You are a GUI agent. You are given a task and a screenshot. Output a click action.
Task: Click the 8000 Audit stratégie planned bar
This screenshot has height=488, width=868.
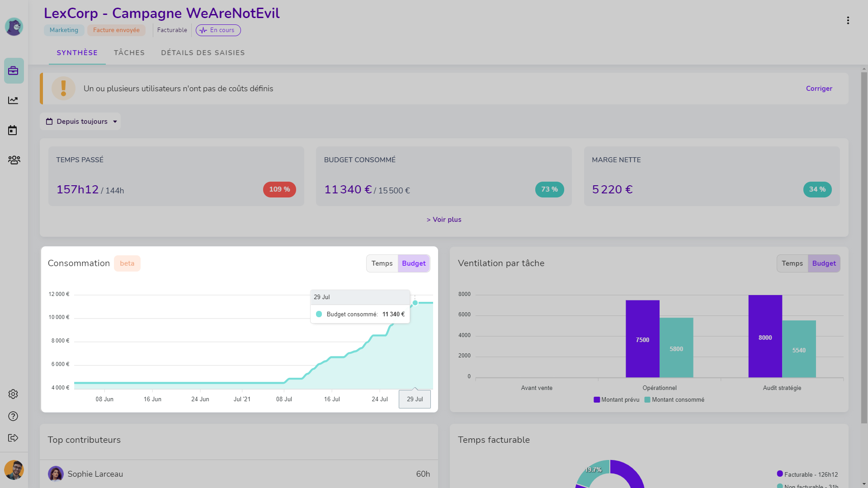point(765,337)
